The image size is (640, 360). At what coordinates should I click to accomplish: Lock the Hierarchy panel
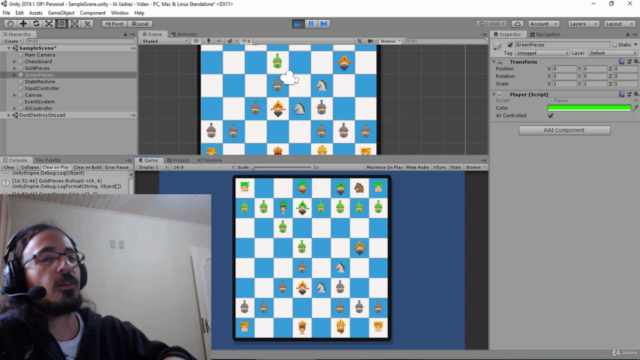click(126, 34)
